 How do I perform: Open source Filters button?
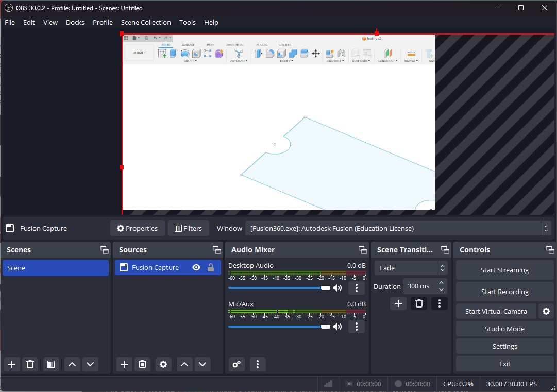(188, 228)
